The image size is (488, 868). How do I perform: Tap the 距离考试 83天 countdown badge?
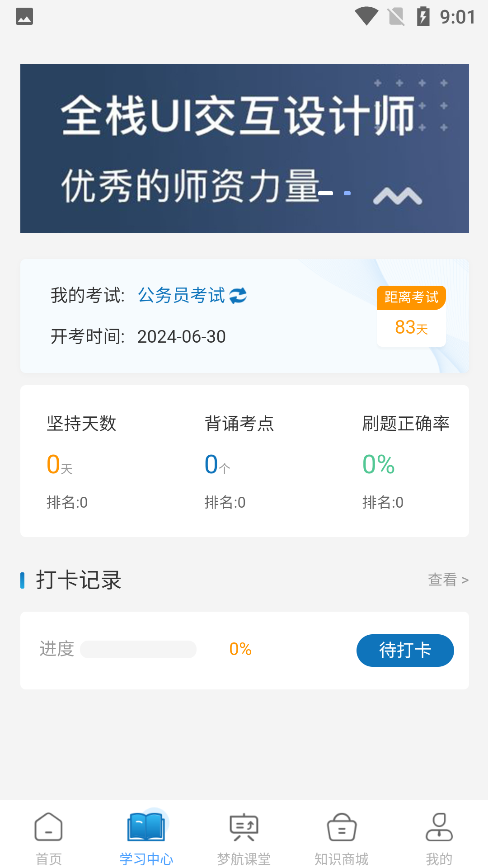[411, 316]
